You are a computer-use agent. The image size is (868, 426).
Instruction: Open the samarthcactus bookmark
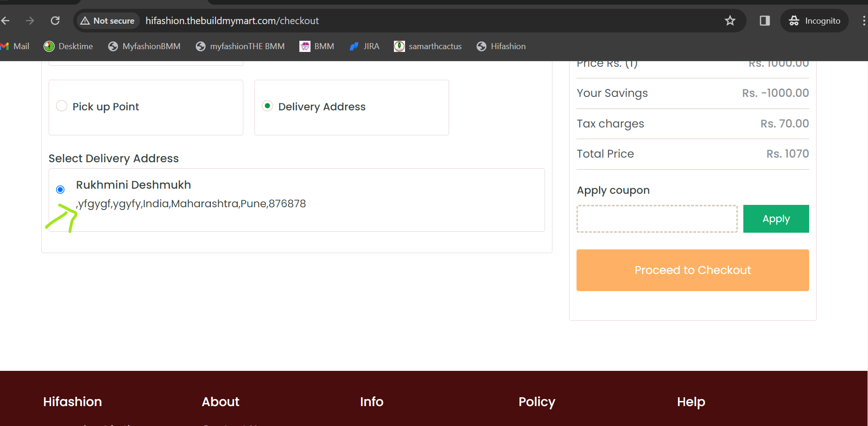[x=428, y=46]
